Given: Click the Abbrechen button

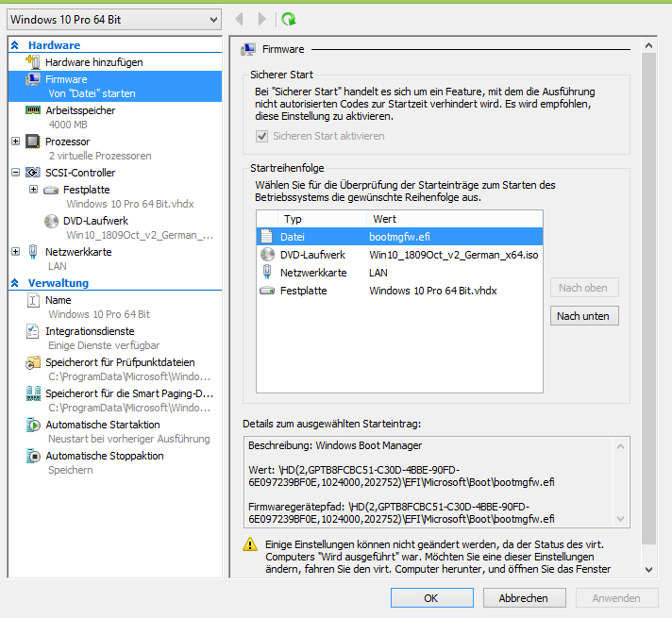Looking at the screenshot, I should pos(524,598).
